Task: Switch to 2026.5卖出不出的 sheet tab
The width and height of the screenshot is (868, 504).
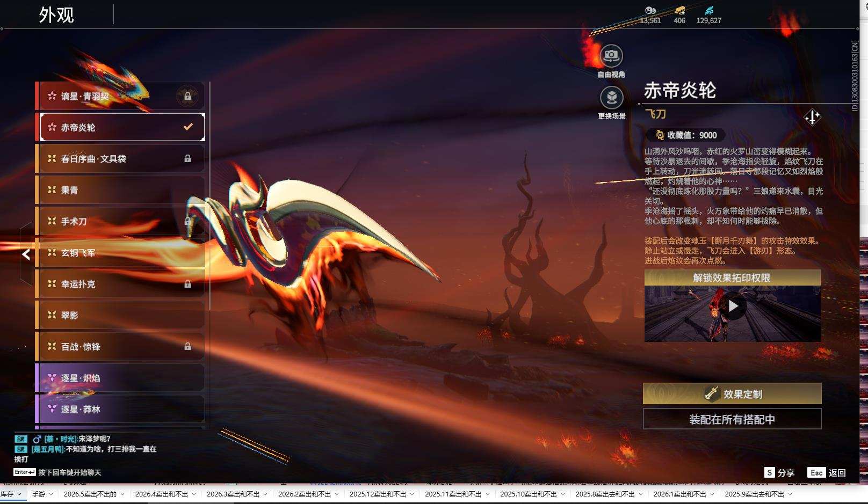Action: point(90,494)
